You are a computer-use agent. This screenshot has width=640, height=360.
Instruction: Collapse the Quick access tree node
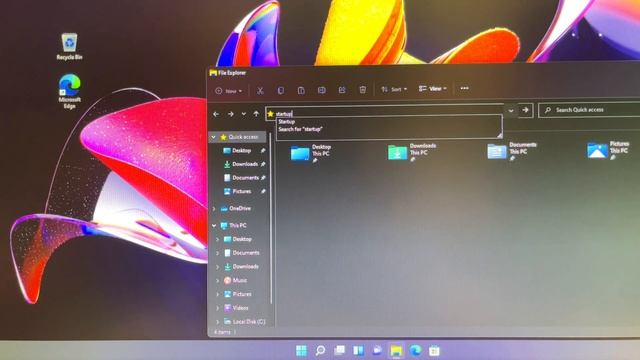(213, 137)
